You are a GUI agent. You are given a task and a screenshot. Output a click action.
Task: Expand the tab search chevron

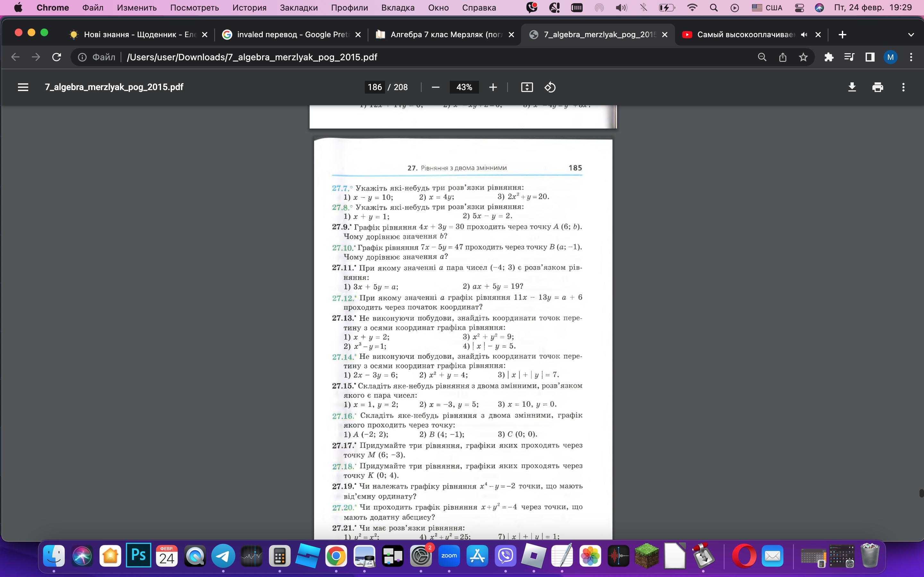pyautogui.click(x=911, y=35)
